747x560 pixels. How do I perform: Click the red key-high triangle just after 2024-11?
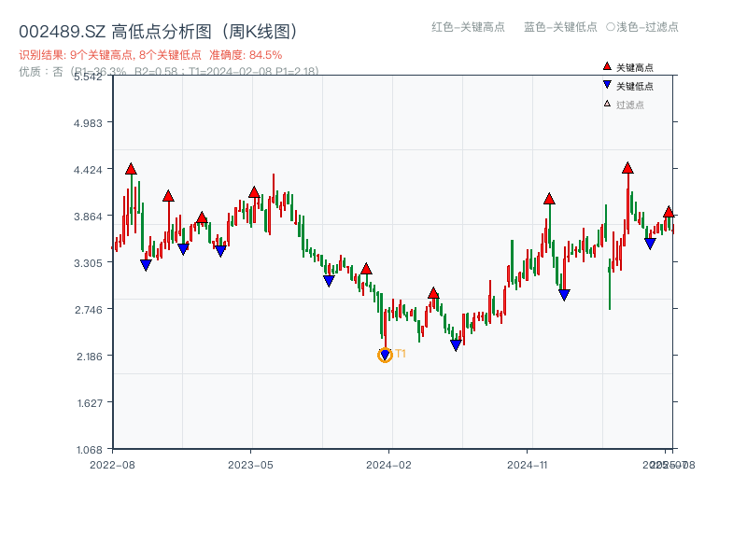(549, 199)
